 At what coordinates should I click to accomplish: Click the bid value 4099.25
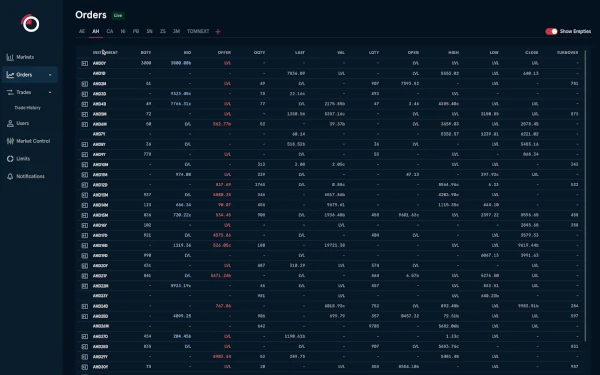pos(182,316)
